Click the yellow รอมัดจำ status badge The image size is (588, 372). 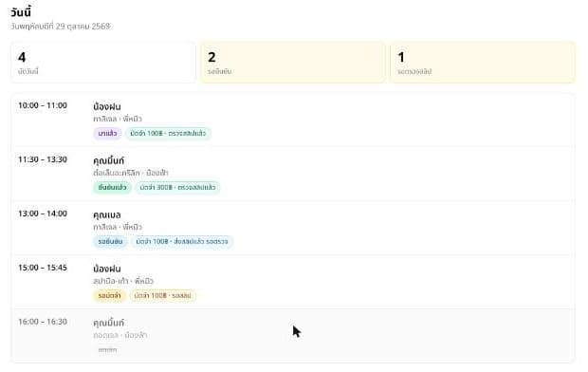(109, 295)
